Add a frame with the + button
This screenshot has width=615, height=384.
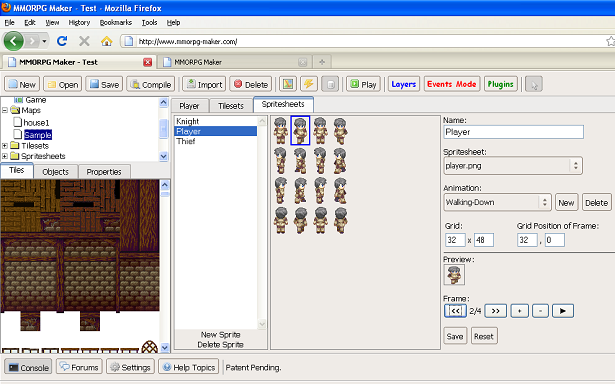[520, 311]
